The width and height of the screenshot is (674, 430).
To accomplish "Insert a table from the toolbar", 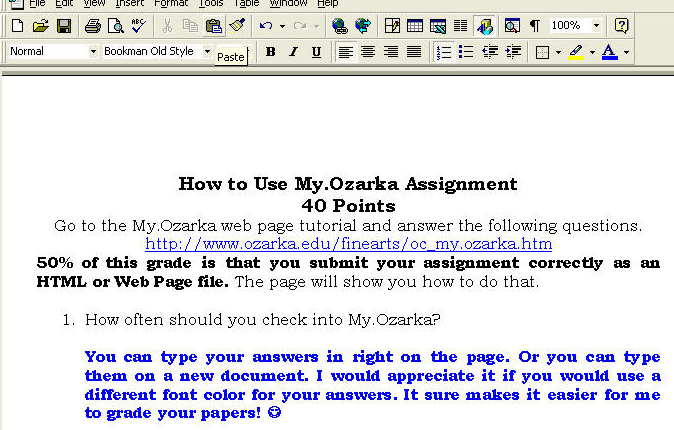I will pyautogui.click(x=415, y=26).
